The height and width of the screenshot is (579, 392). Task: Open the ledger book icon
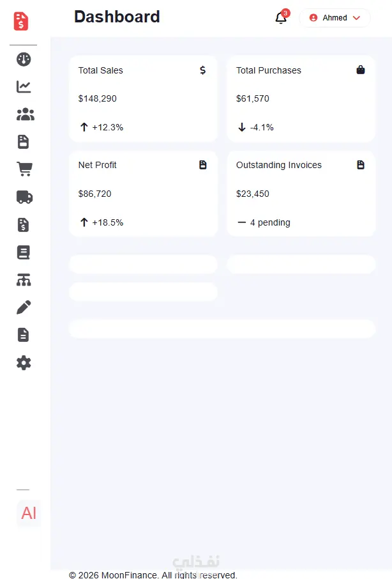[23, 252]
